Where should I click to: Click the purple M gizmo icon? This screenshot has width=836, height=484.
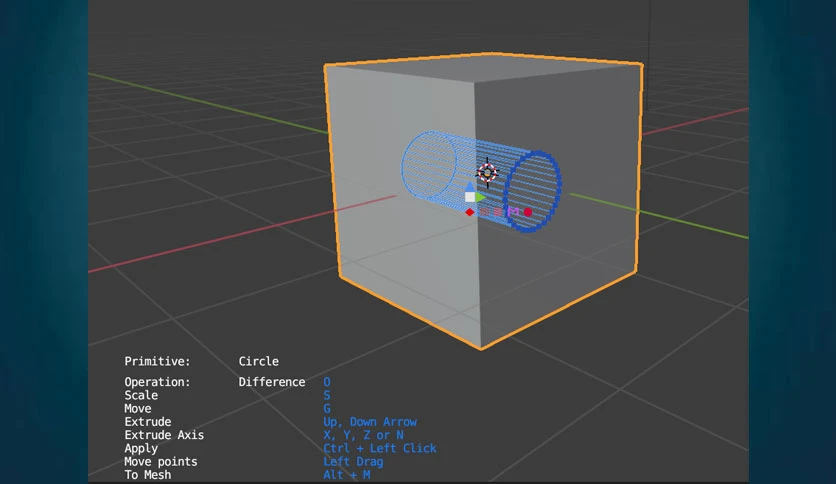click(x=513, y=212)
